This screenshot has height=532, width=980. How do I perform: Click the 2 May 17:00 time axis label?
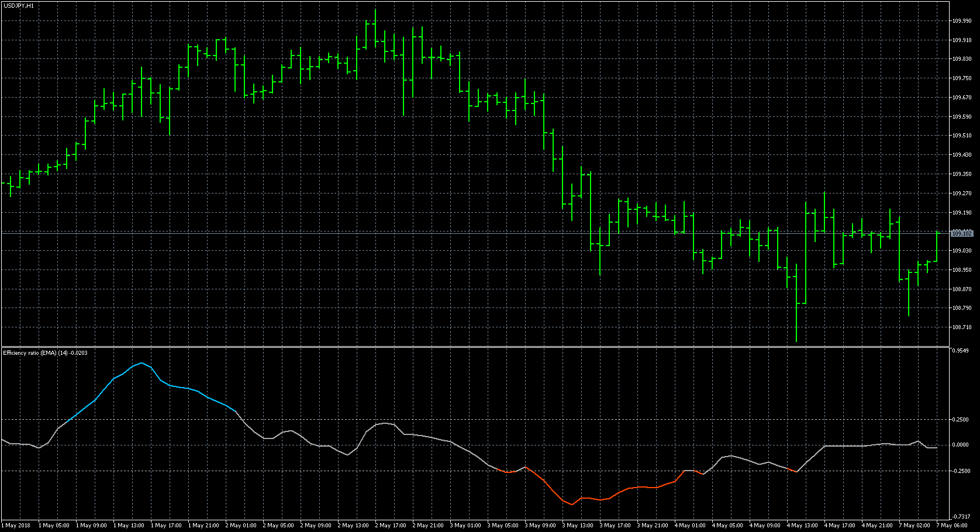(391, 526)
